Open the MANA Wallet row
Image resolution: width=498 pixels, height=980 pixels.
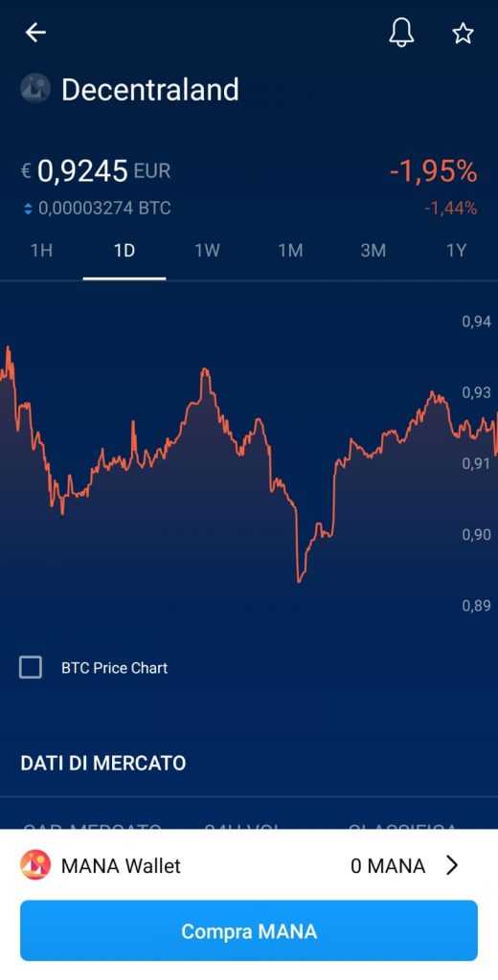249,865
